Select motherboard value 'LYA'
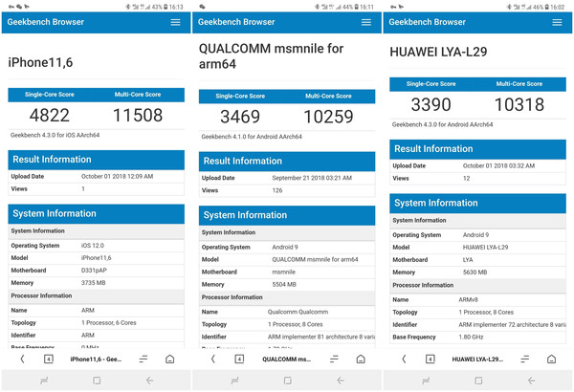The height and width of the screenshot is (392, 574). pos(468,260)
